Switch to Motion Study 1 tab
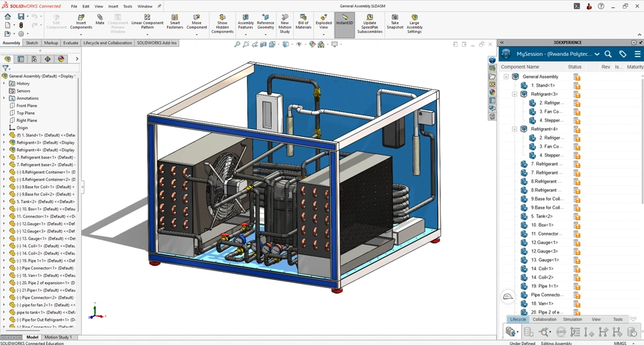The width and height of the screenshot is (644, 345). click(58, 337)
